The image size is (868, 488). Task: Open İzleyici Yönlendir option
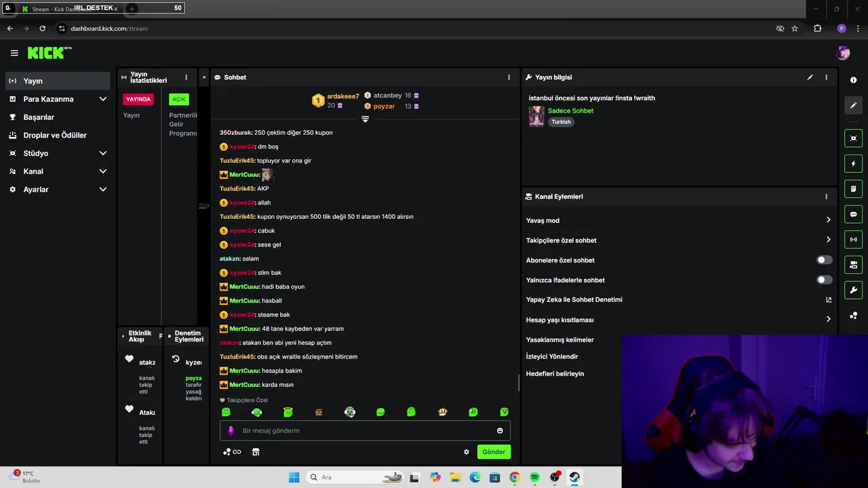click(x=552, y=357)
